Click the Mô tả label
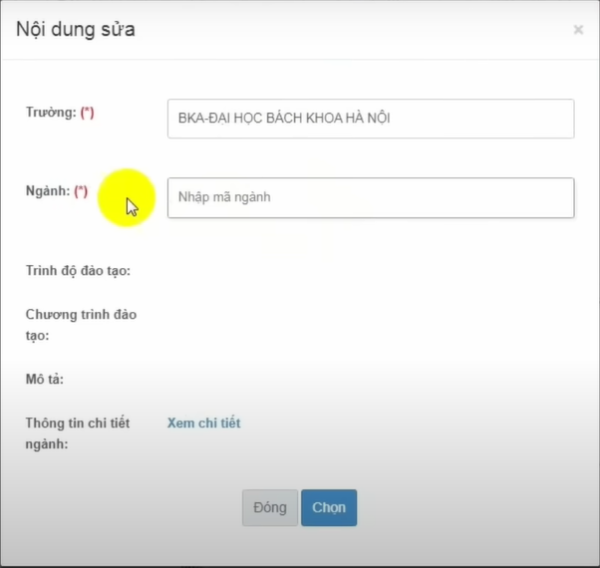Image resolution: width=600 pixels, height=568 pixels. (45, 379)
